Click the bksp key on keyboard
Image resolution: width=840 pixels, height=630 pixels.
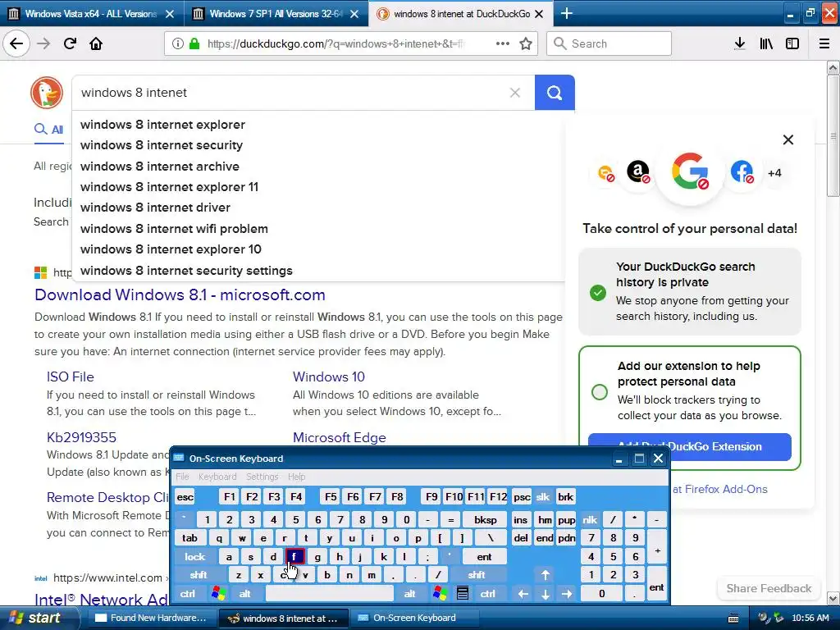(x=486, y=519)
